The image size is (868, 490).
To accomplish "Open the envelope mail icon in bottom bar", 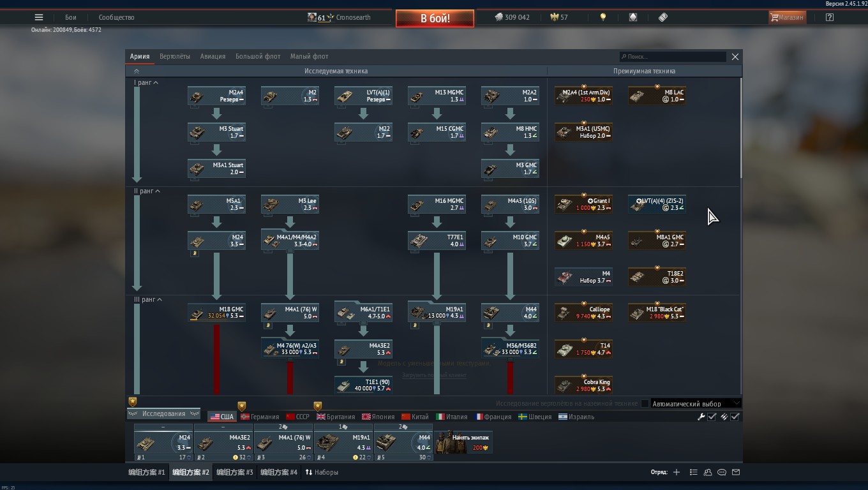I will click(736, 472).
